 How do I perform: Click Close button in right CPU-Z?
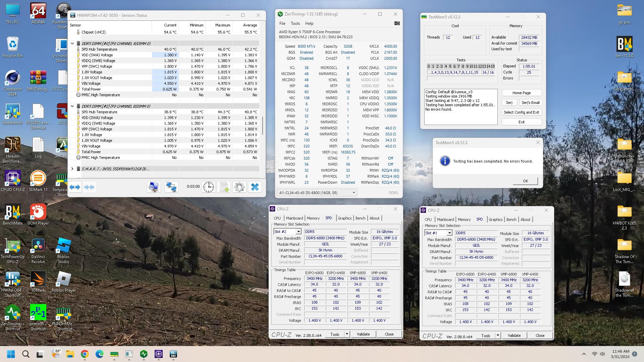pyautogui.click(x=540, y=336)
